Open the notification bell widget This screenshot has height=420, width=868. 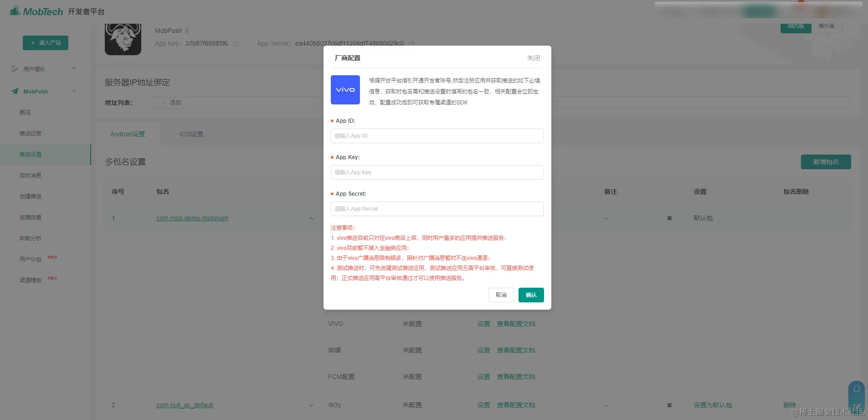point(857,389)
